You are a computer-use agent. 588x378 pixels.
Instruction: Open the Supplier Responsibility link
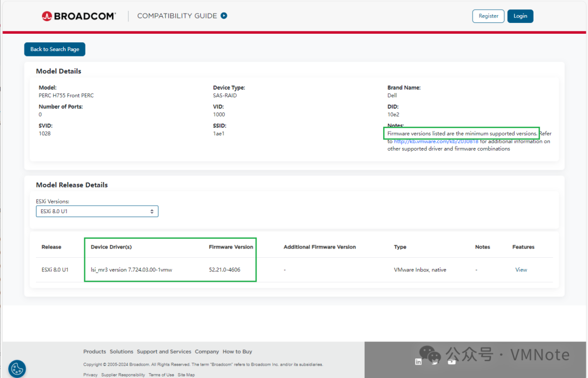point(123,375)
